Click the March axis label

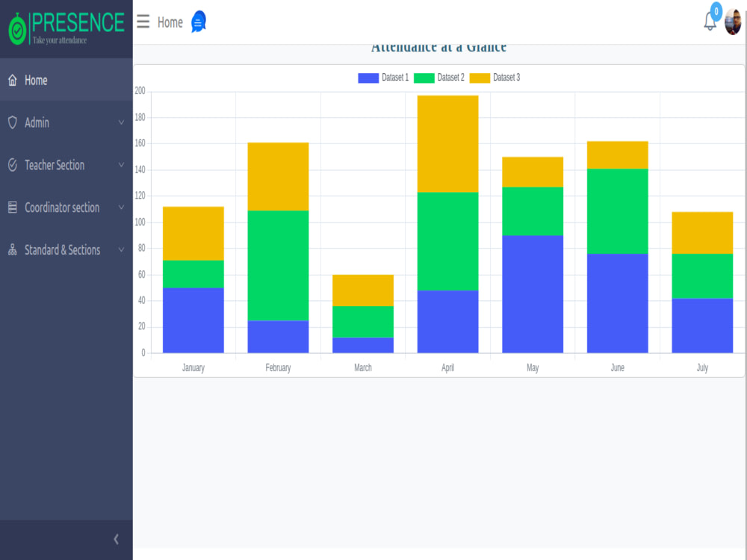click(363, 367)
